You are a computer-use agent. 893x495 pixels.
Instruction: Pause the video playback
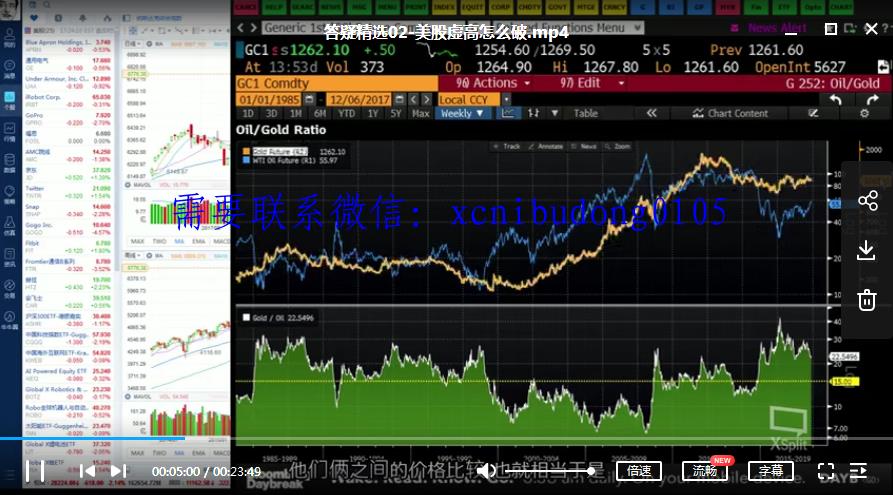tap(35, 471)
